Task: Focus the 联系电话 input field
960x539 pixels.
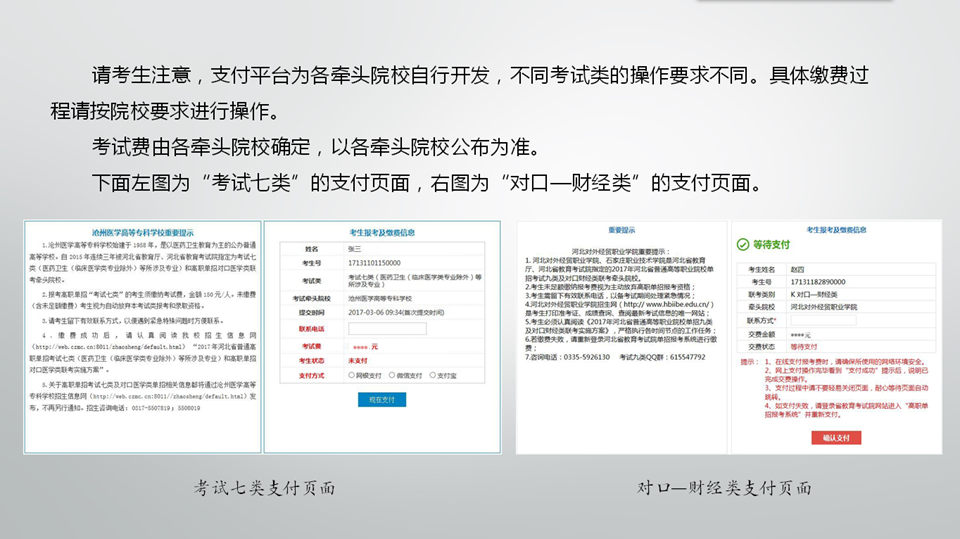Action: point(387,329)
